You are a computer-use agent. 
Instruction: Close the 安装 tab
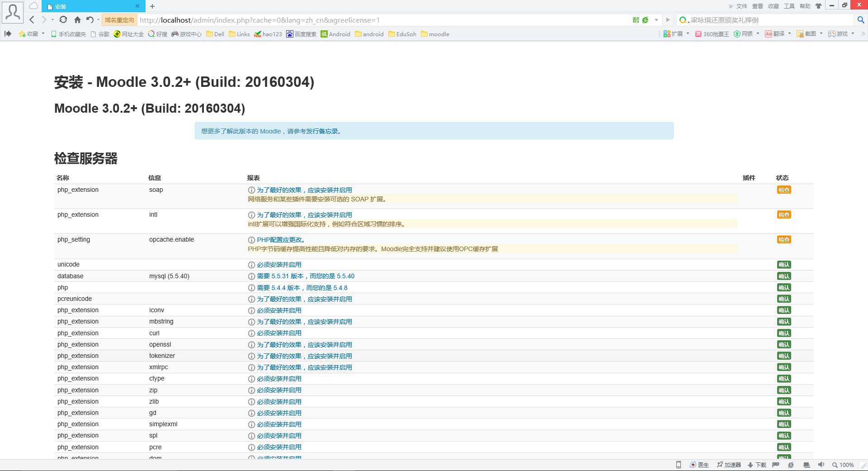coord(137,6)
